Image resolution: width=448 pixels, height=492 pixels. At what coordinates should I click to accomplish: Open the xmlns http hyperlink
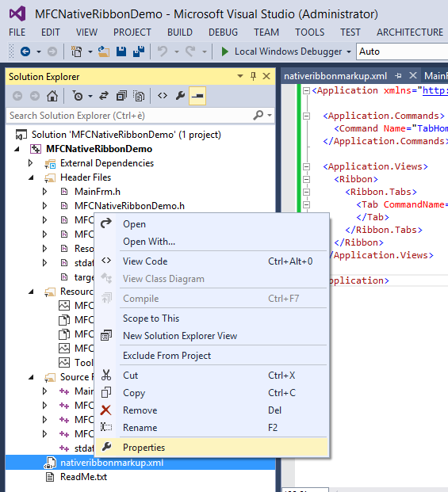coord(435,90)
